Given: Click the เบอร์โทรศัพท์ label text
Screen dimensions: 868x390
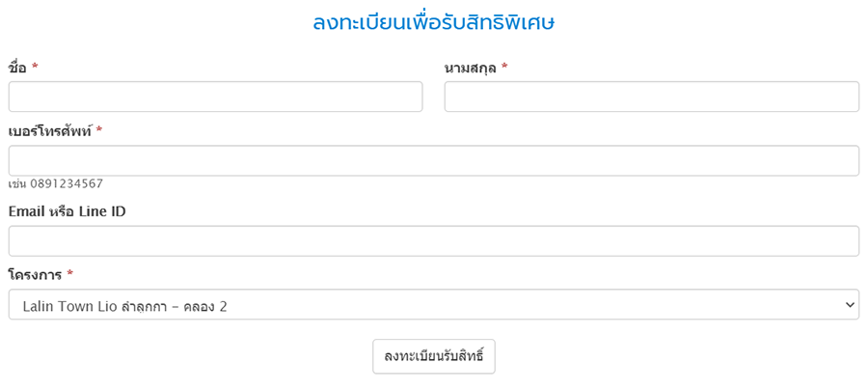Looking at the screenshot, I should [x=49, y=130].
